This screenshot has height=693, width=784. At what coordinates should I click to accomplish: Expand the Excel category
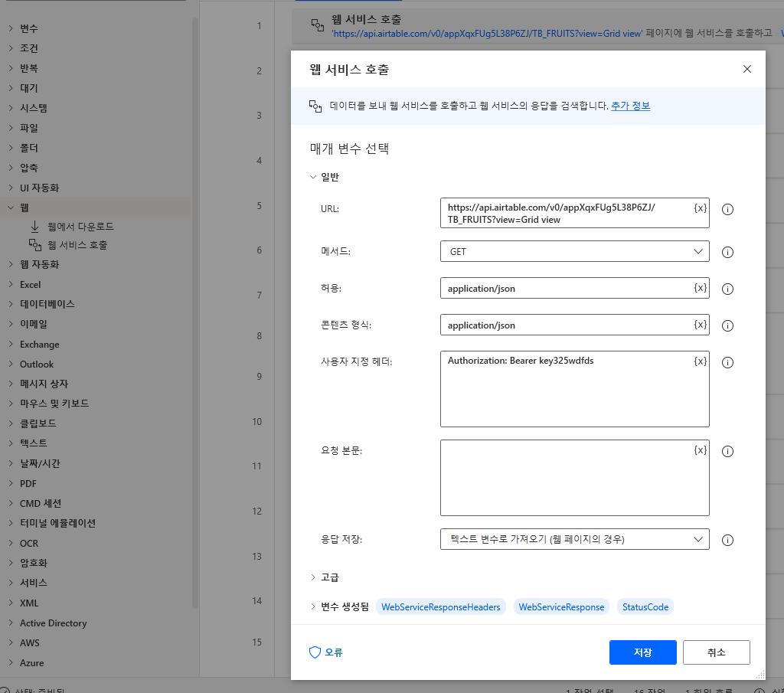coord(11,284)
